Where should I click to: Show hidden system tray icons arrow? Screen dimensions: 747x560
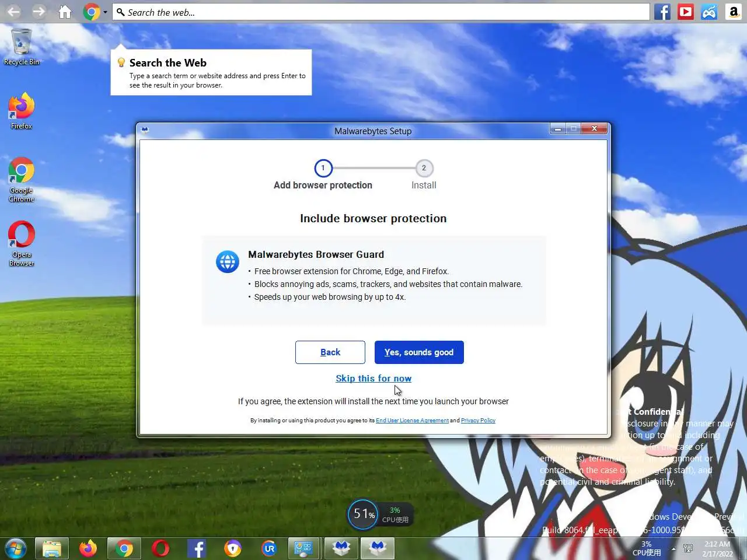[673, 549]
